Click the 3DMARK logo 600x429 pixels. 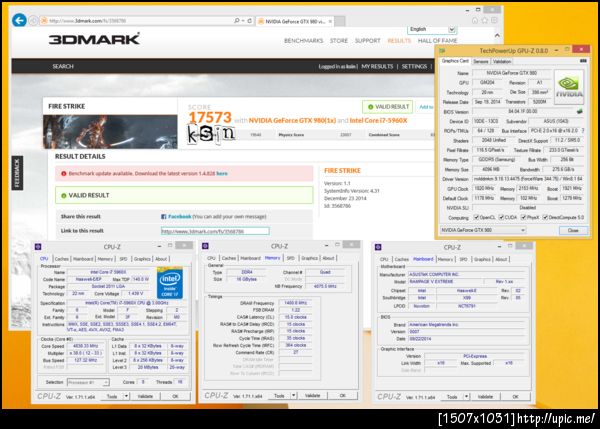click(94, 39)
